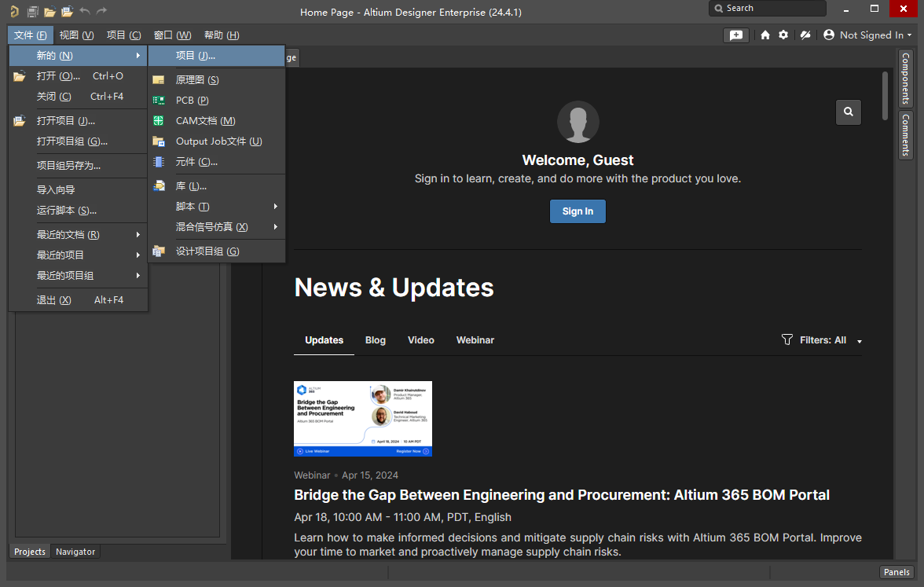
Task: Click the Save All icon in title bar
Action: pyautogui.click(x=32, y=12)
